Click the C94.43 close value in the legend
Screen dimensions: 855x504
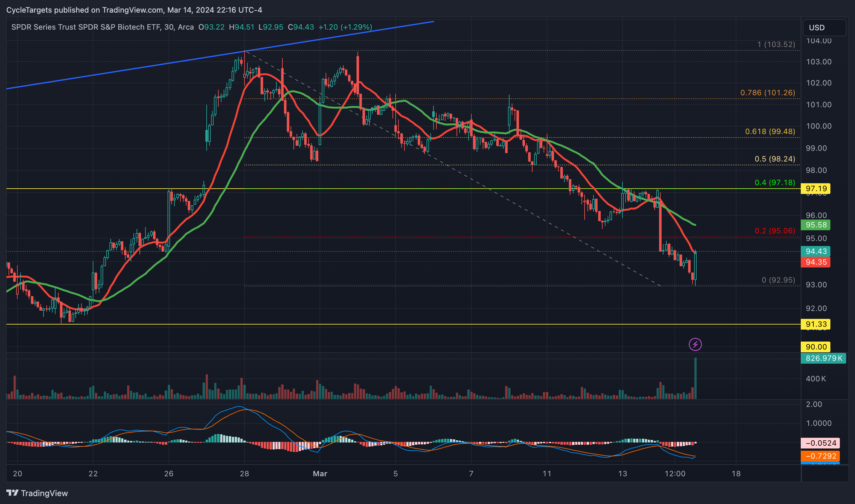tap(301, 27)
